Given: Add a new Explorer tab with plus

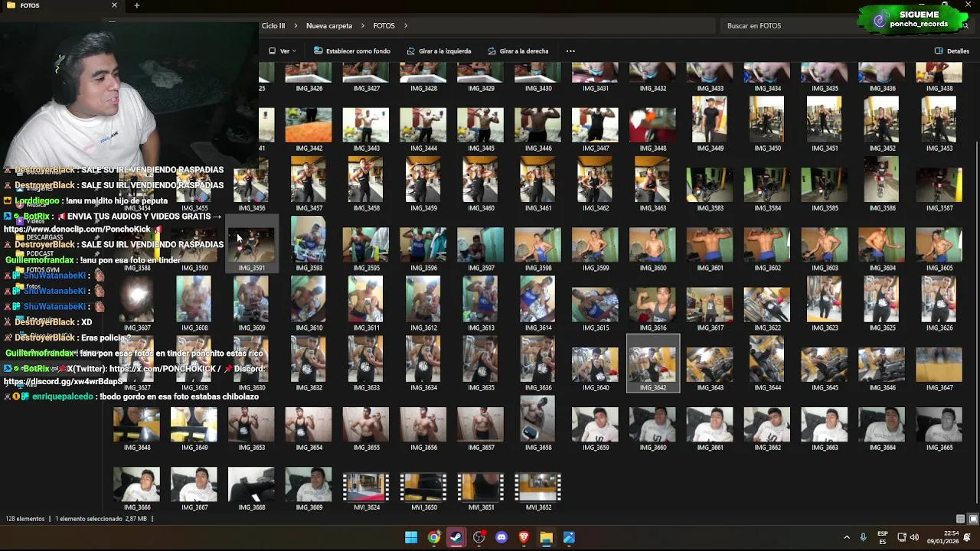Looking at the screenshot, I should pyautogui.click(x=136, y=5).
